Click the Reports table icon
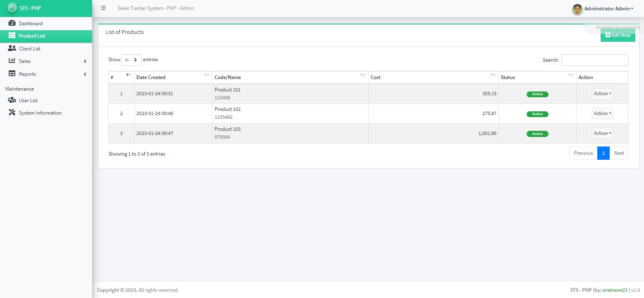644x298 pixels. 12,74
